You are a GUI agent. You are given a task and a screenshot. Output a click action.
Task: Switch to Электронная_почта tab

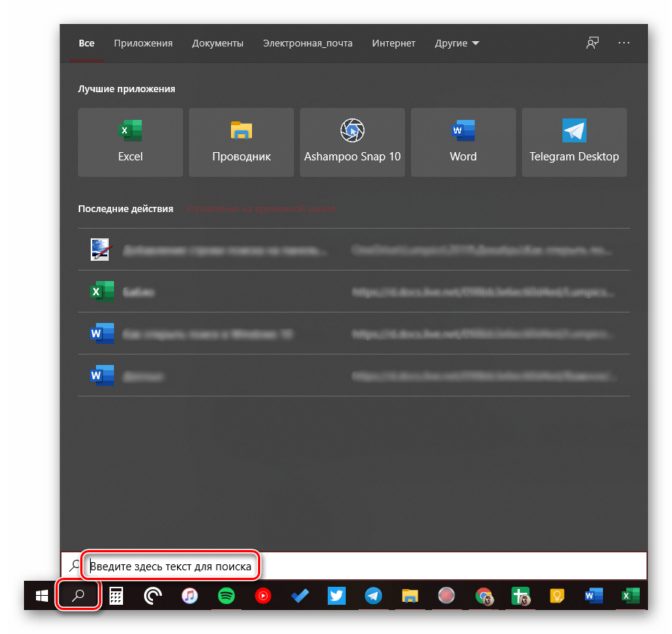coord(307,43)
